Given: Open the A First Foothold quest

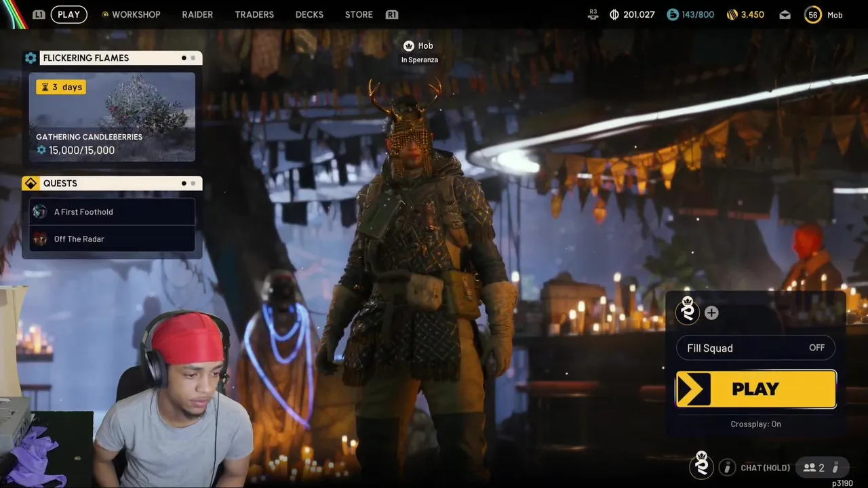Looking at the screenshot, I should [x=112, y=211].
